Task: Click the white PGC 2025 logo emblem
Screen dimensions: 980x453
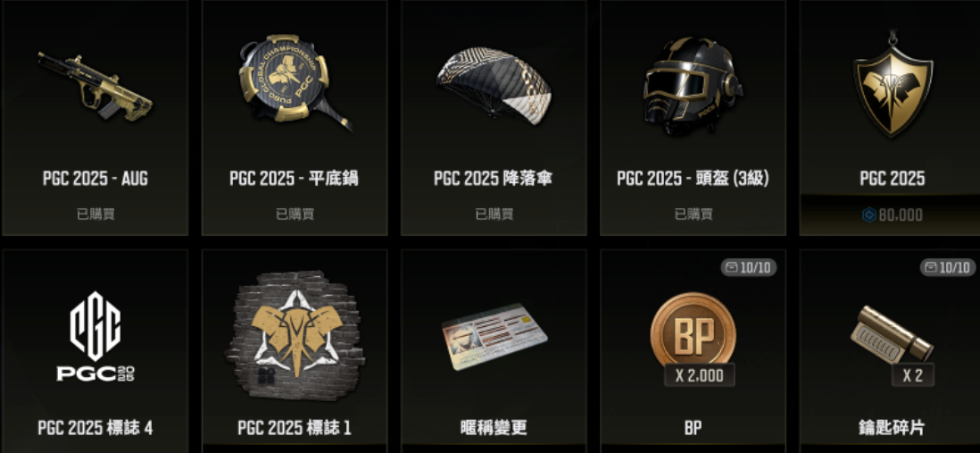Action: 95,337
